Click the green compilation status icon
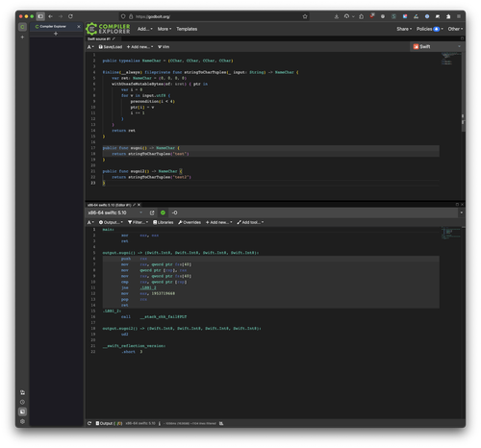The height and width of the screenshot is (448, 481). (163, 212)
